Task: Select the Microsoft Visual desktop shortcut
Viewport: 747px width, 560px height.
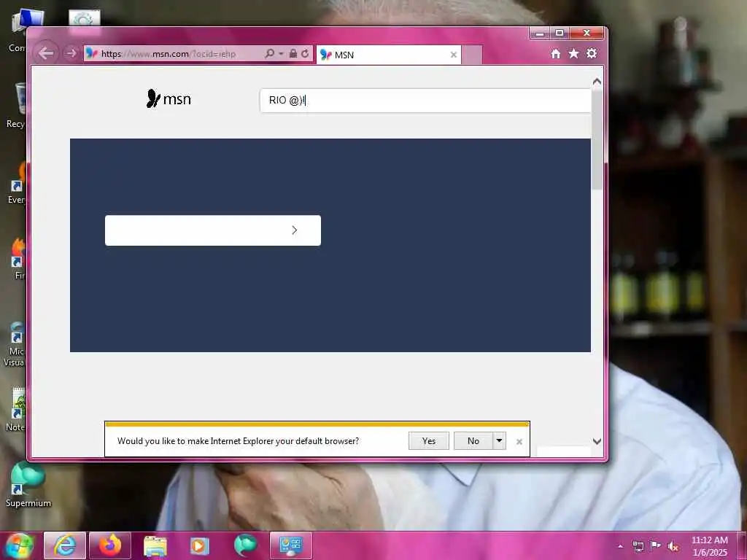Action: (x=15, y=345)
